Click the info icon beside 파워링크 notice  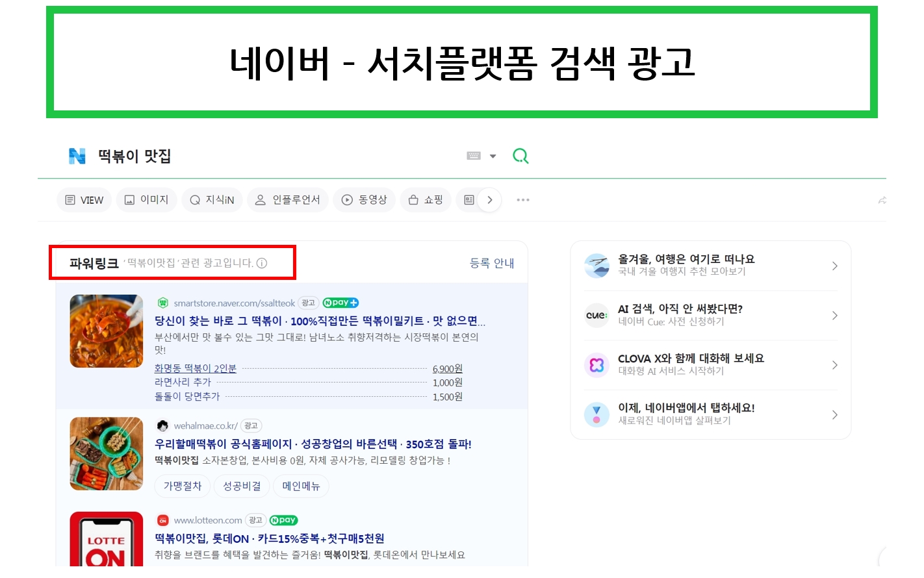262,263
